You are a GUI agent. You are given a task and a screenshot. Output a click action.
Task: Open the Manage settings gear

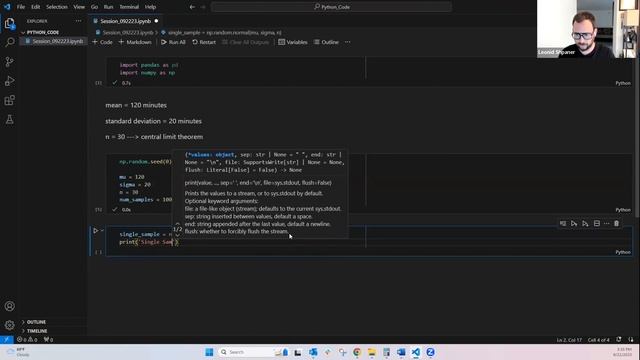click(x=9, y=325)
